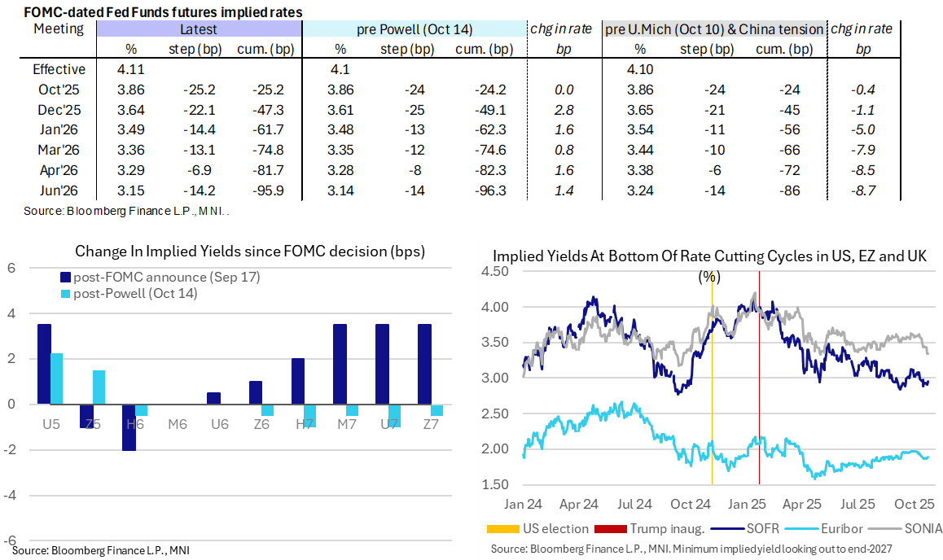Select the Effective rate 4.11 cell

pos(131,69)
